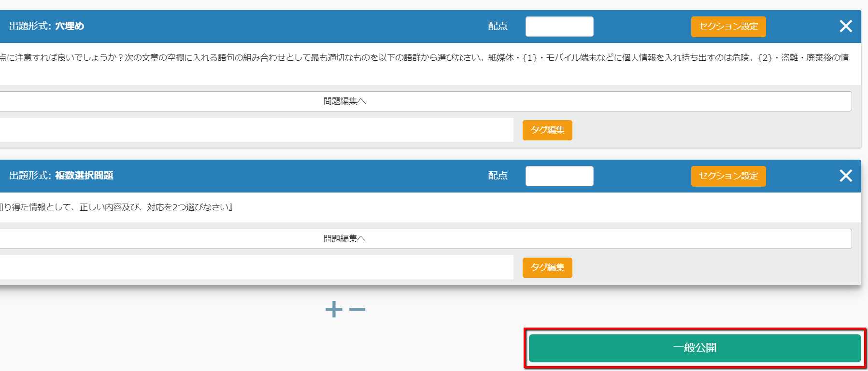Click the 出題形式: 穴埋め header title
The width and height of the screenshot is (868, 371).
click(x=47, y=26)
